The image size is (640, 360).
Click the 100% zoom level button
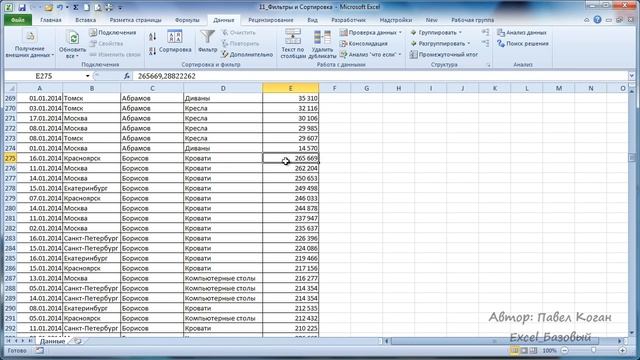[549, 351]
